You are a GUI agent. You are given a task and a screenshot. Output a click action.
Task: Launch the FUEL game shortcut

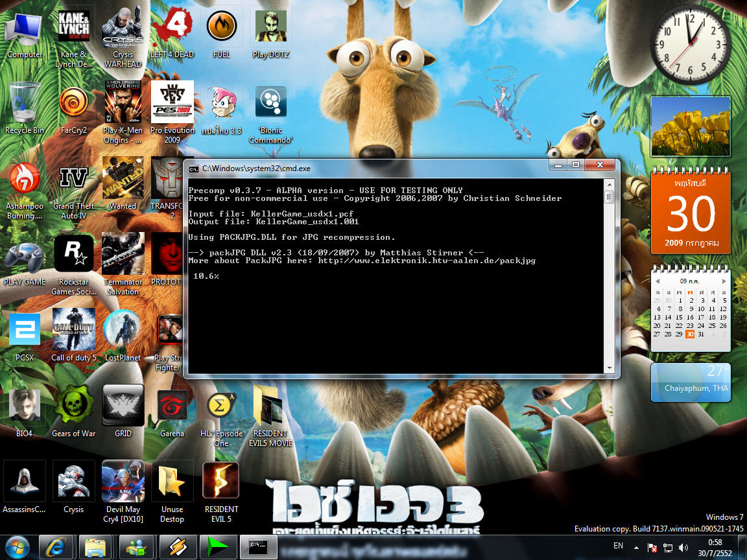[x=222, y=33]
